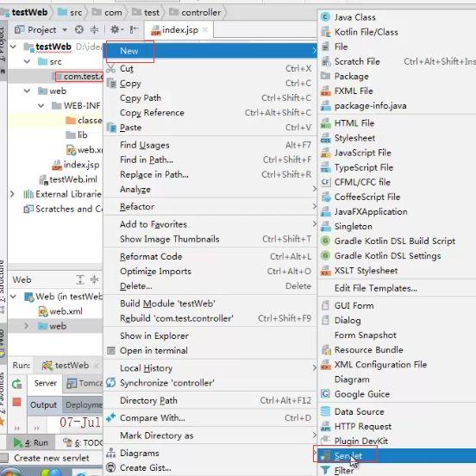This screenshot has height=476, width=476.
Task: Select the lib folder
Action: tap(77, 135)
